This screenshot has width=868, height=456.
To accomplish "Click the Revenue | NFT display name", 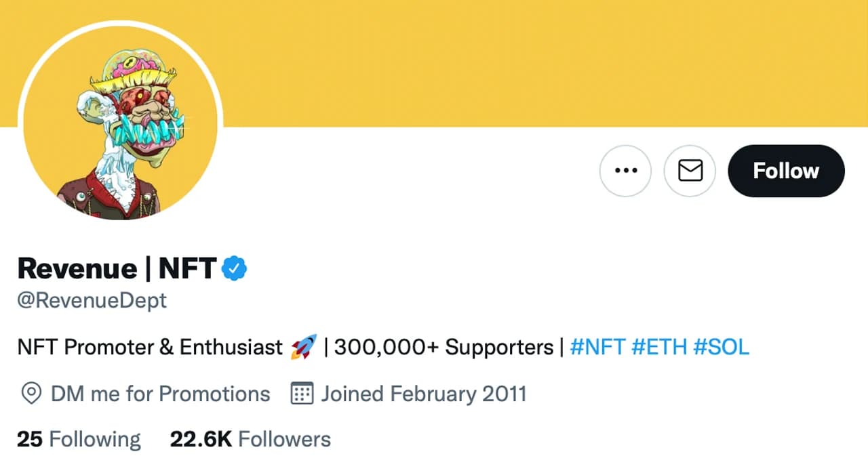I will tap(117, 269).
